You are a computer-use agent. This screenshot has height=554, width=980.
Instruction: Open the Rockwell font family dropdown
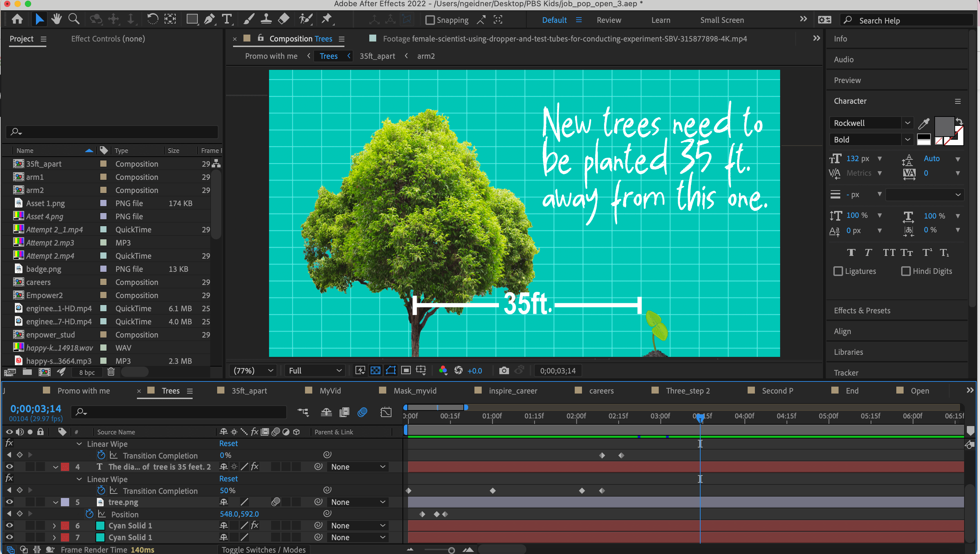click(x=907, y=123)
